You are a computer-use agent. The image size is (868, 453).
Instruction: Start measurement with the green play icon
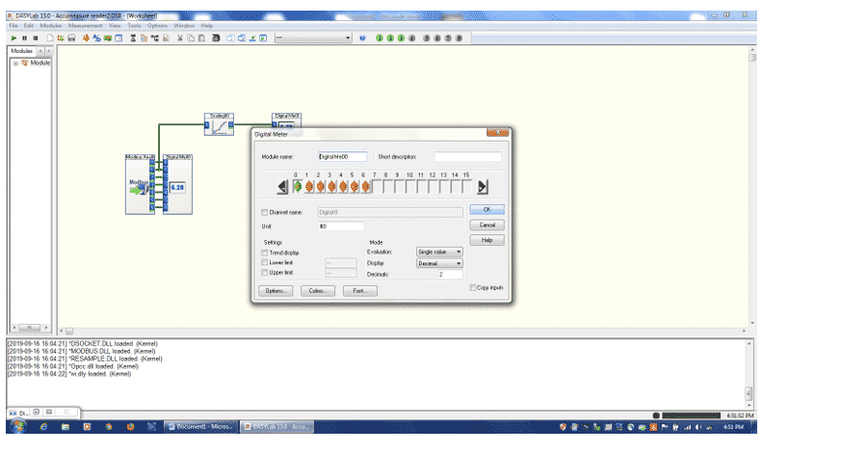(x=14, y=38)
